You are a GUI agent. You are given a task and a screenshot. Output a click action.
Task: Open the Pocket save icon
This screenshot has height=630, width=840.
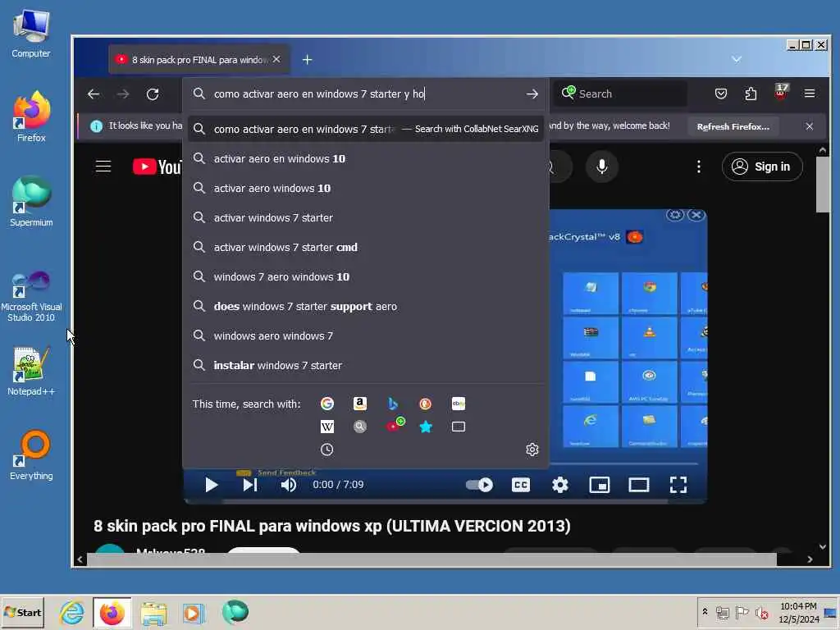(721, 94)
